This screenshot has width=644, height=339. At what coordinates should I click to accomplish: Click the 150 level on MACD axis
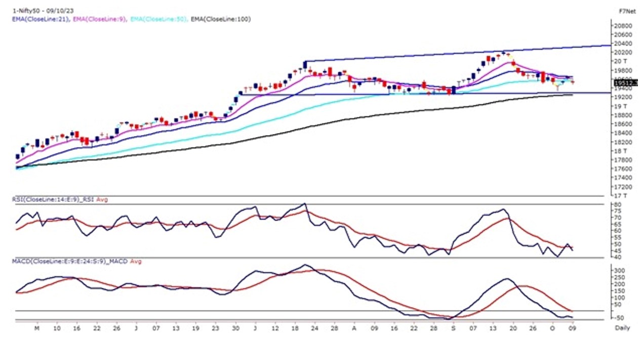[x=620, y=290]
